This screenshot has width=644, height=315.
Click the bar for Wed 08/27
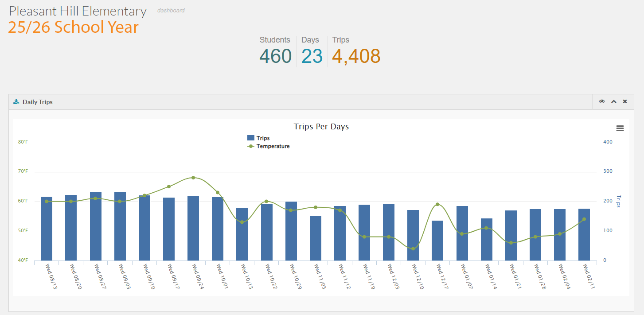(96, 226)
